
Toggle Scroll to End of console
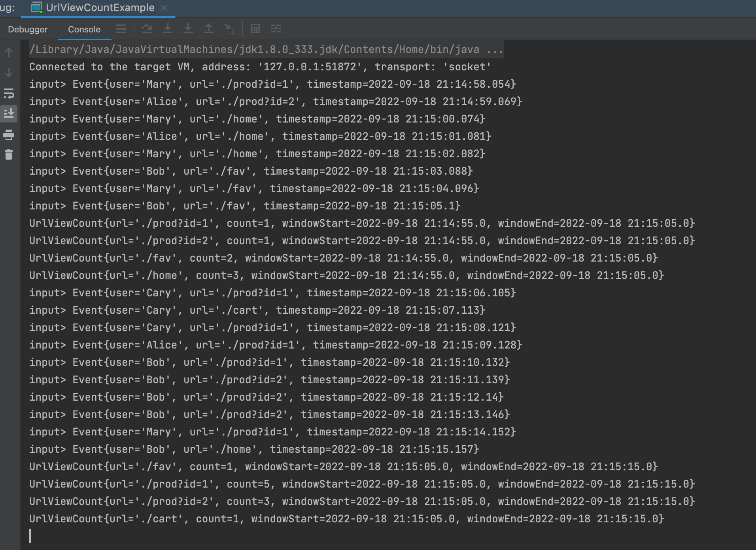(9, 114)
